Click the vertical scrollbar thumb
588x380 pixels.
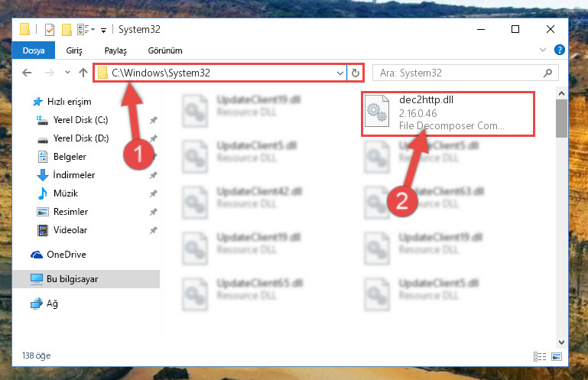pyautogui.click(x=561, y=119)
